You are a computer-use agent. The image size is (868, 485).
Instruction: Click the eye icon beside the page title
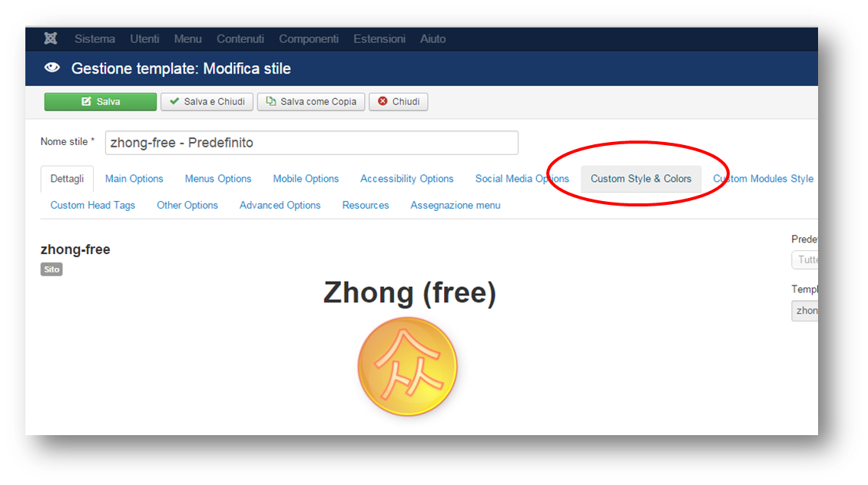(x=52, y=68)
